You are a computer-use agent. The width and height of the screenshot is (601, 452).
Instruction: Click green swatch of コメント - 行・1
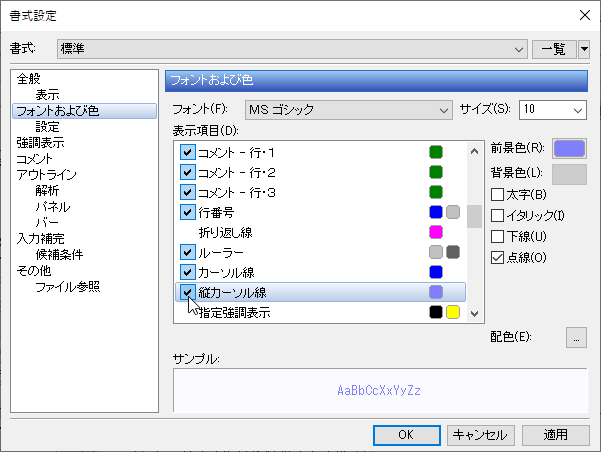[x=436, y=152]
